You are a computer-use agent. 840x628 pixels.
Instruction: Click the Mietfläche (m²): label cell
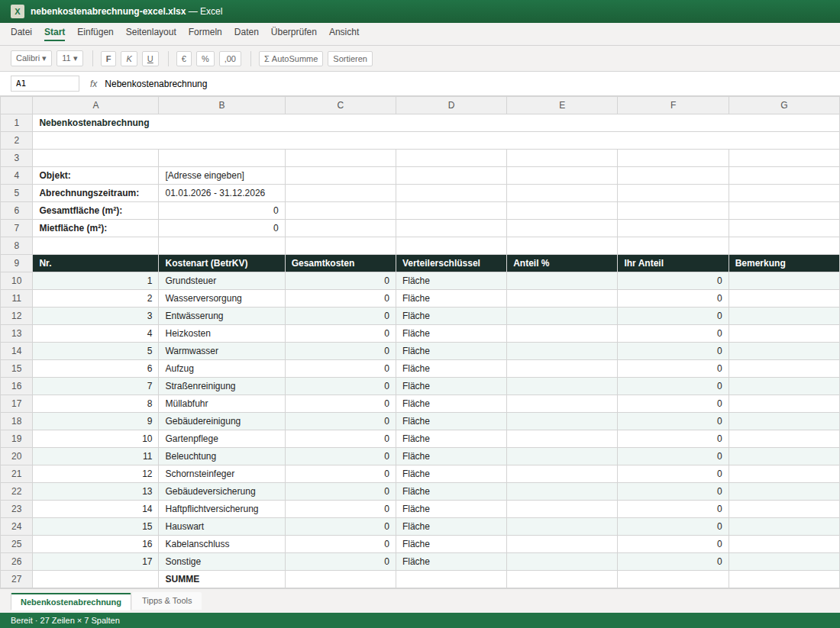pyautogui.click(x=95, y=228)
